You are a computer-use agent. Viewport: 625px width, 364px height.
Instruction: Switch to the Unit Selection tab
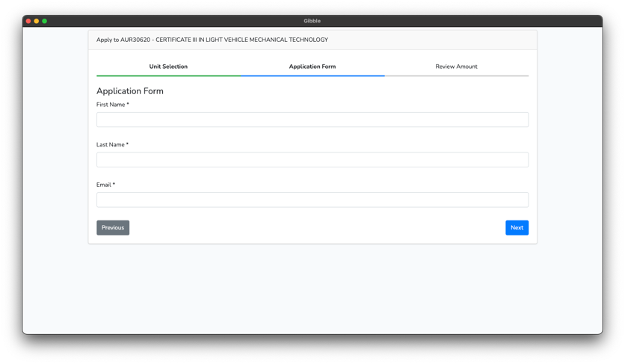coord(168,67)
